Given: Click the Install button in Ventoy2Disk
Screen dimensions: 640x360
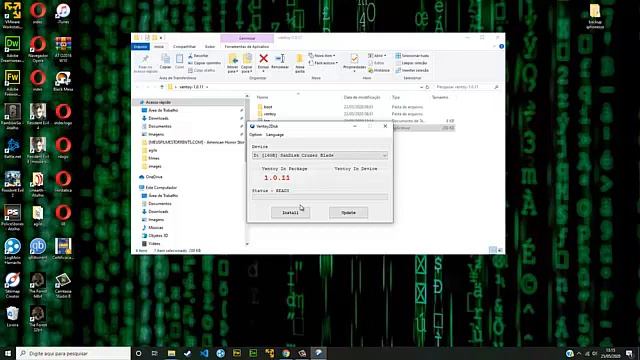Looking at the screenshot, I should (290, 213).
